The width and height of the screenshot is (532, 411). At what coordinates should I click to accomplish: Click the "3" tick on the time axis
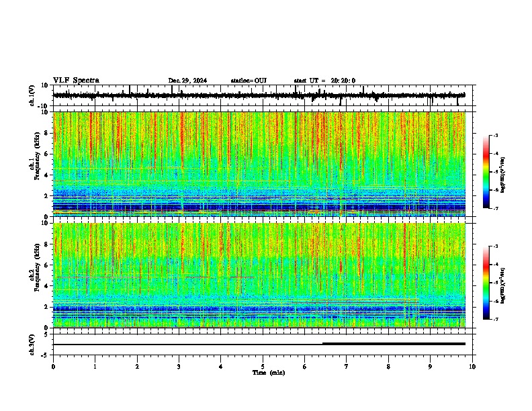[x=179, y=367]
